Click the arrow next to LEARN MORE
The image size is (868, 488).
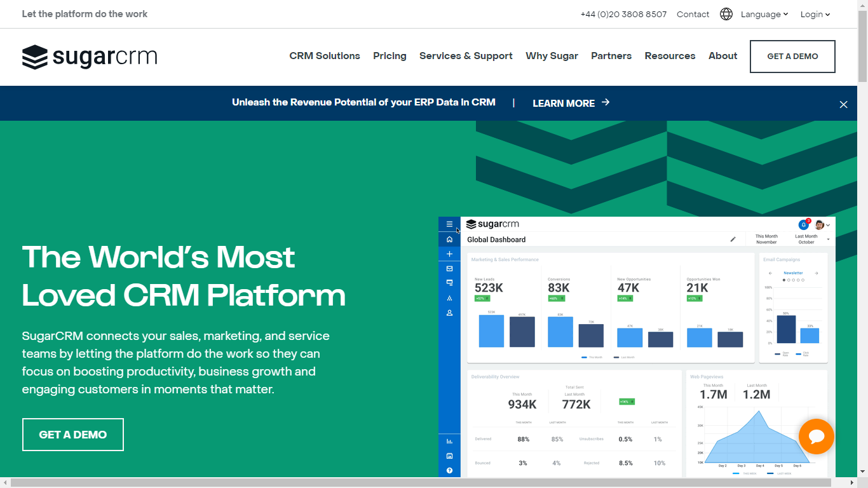(x=606, y=102)
